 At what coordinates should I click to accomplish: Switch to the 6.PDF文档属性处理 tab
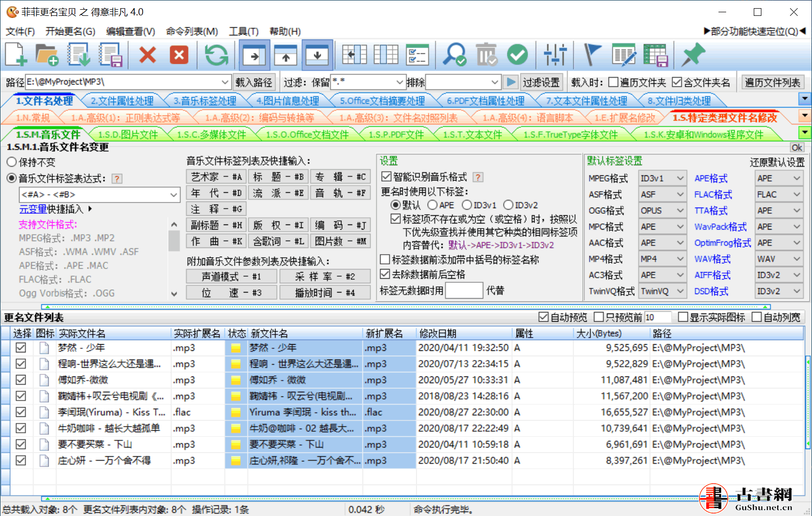click(x=485, y=101)
